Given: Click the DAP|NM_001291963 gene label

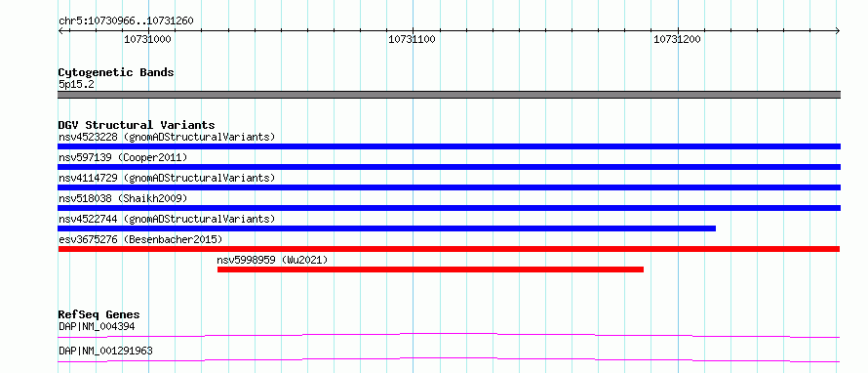Looking at the screenshot, I should tap(105, 351).
